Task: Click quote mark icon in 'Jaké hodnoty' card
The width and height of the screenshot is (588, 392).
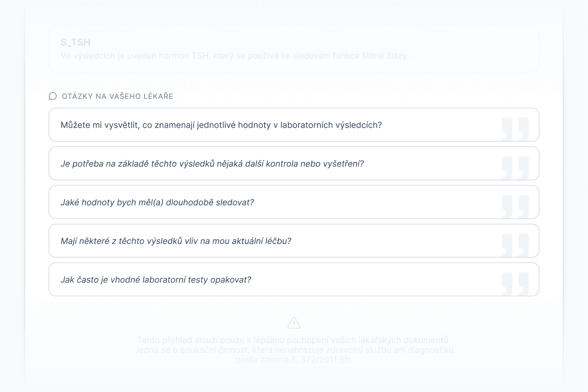Action: (x=515, y=206)
